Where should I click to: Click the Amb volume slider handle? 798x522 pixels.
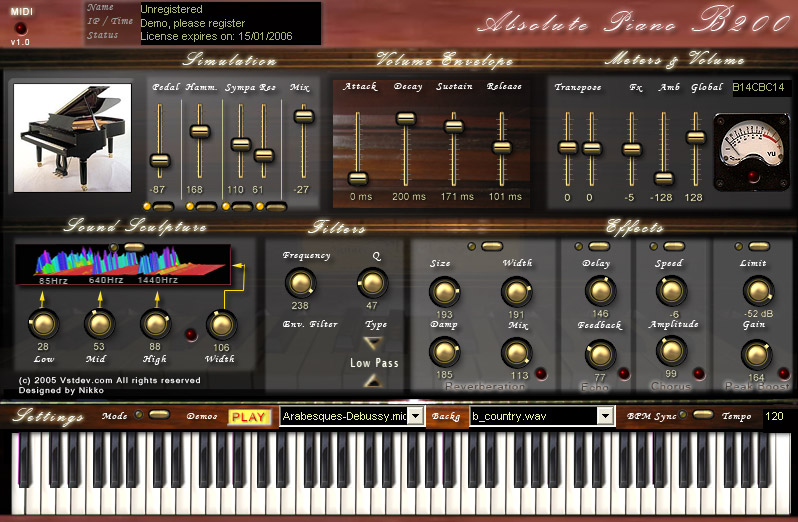pyautogui.click(x=664, y=178)
